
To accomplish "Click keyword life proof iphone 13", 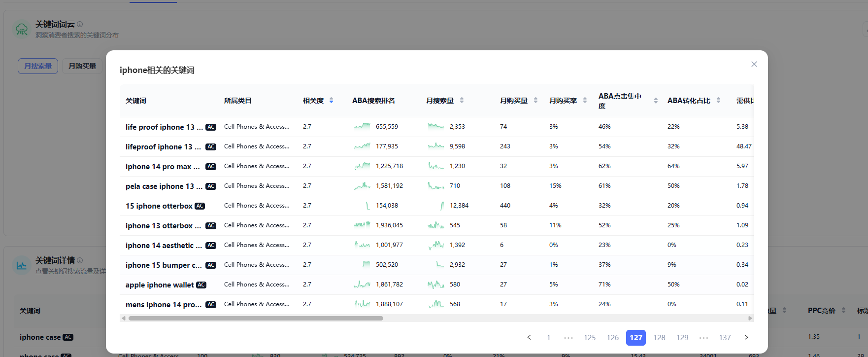I will pos(164,127).
